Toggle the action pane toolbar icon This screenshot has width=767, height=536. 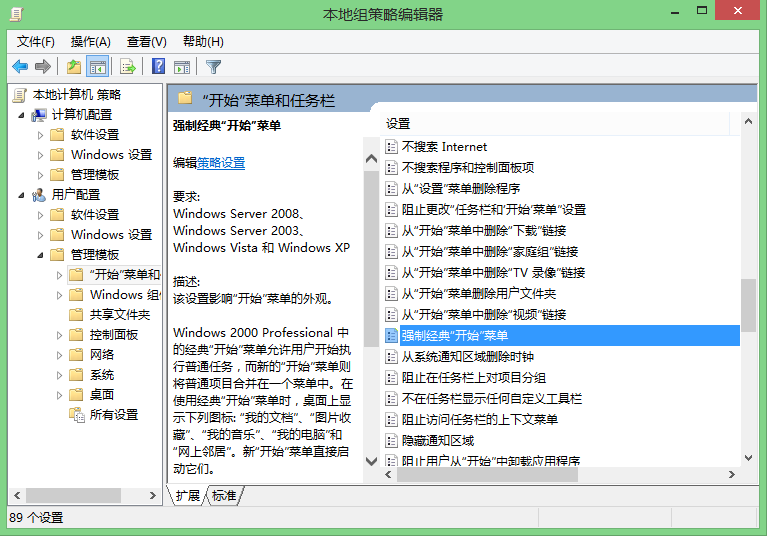click(182, 67)
